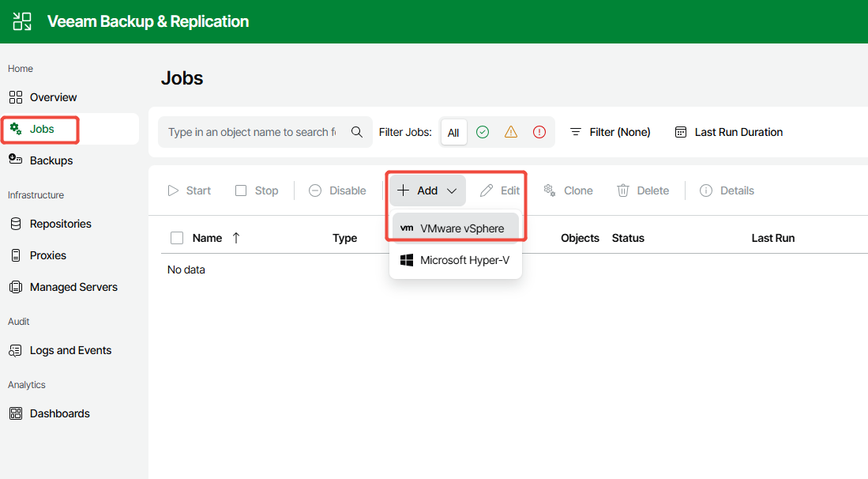Select Jobs in the sidebar
The width and height of the screenshot is (868, 479).
click(x=70, y=129)
